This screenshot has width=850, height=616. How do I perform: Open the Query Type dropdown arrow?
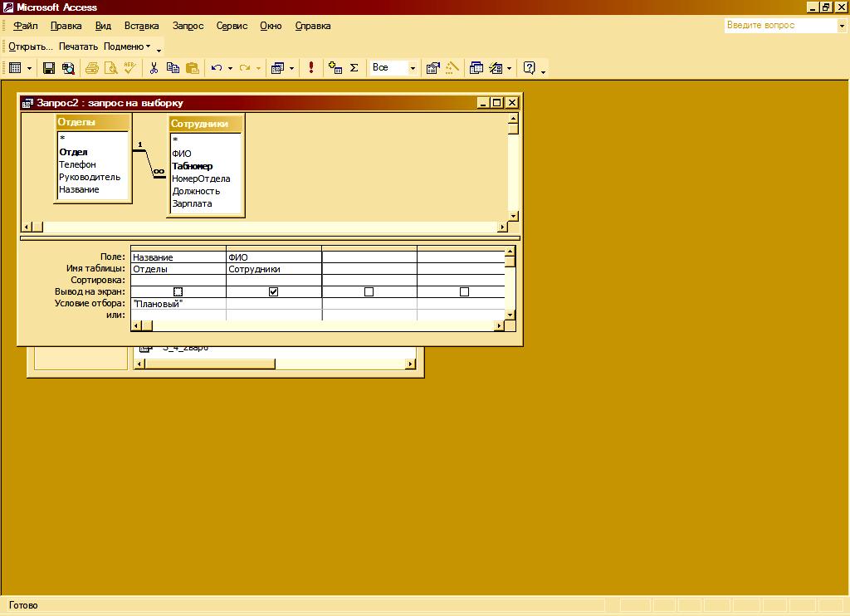[x=291, y=68]
